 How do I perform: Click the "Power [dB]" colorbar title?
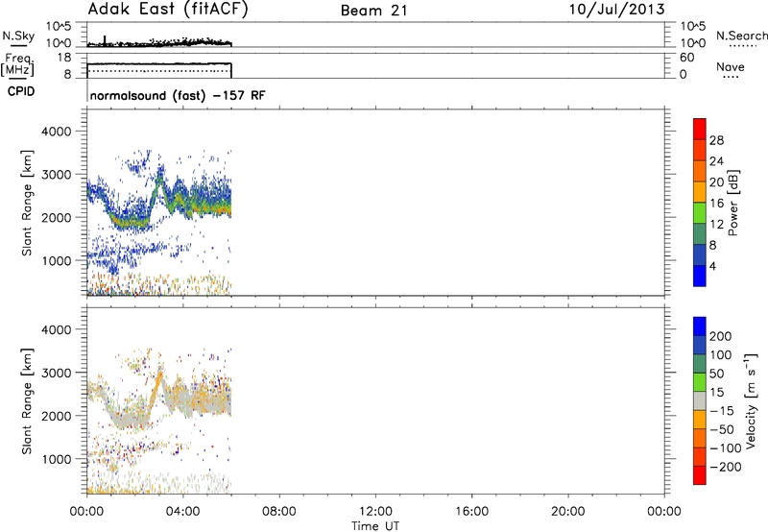(x=733, y=203)
